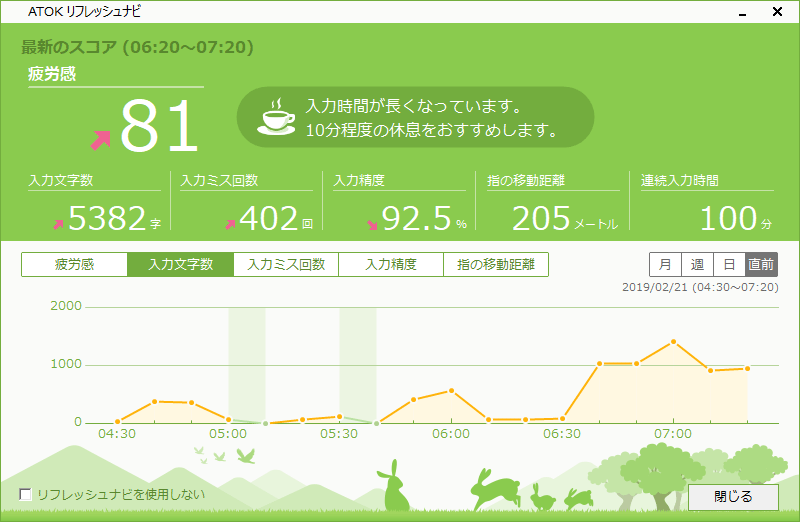
Task: Click the 5382 字 character count
Action: click(x=115, y=218)
